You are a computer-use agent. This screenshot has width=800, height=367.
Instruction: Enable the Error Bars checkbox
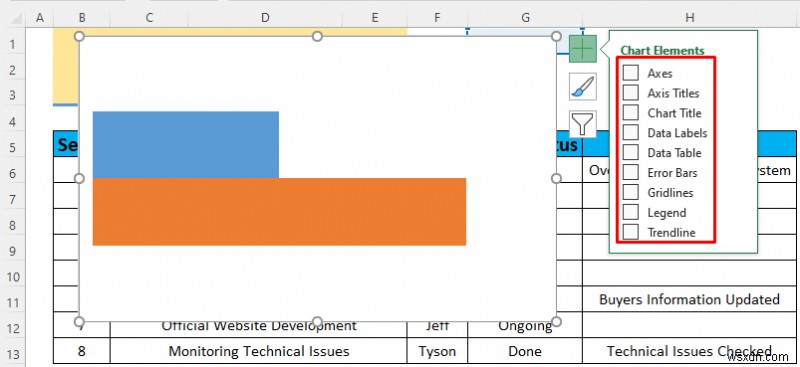point(631,172)
